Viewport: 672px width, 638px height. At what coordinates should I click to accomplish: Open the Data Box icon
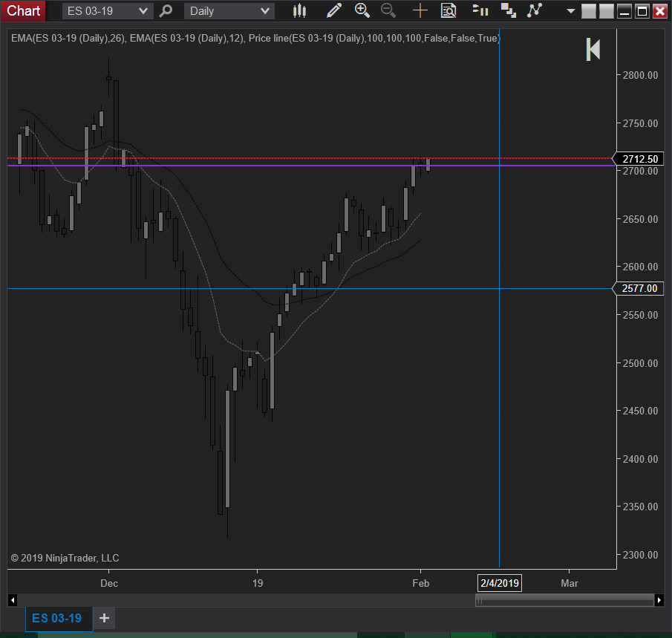coord(448,10)
